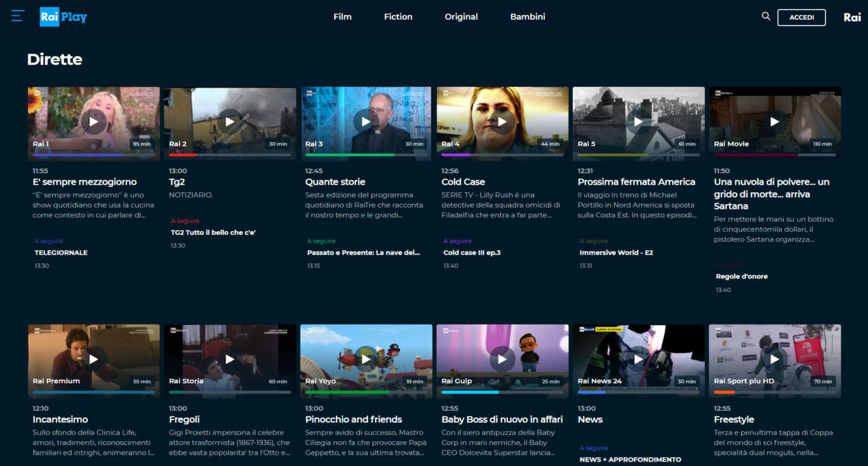Click the Rai 2 red progress bar
The image size is (868, 466).
coord(230,155)
